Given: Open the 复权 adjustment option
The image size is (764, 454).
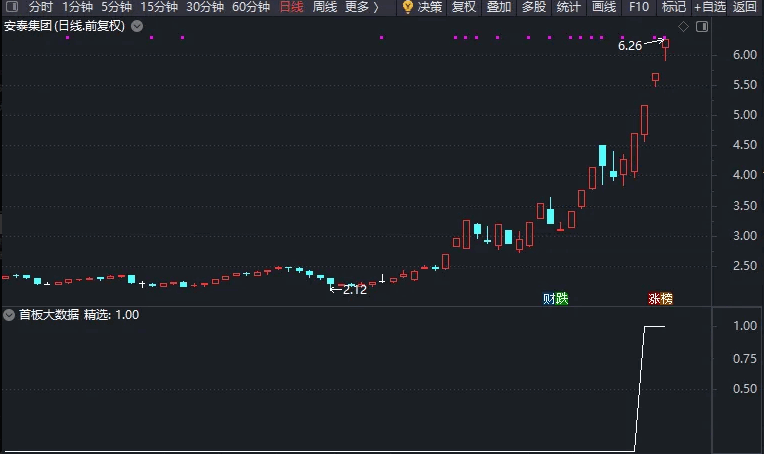Looking at the screenshot, I should [463, 7].
